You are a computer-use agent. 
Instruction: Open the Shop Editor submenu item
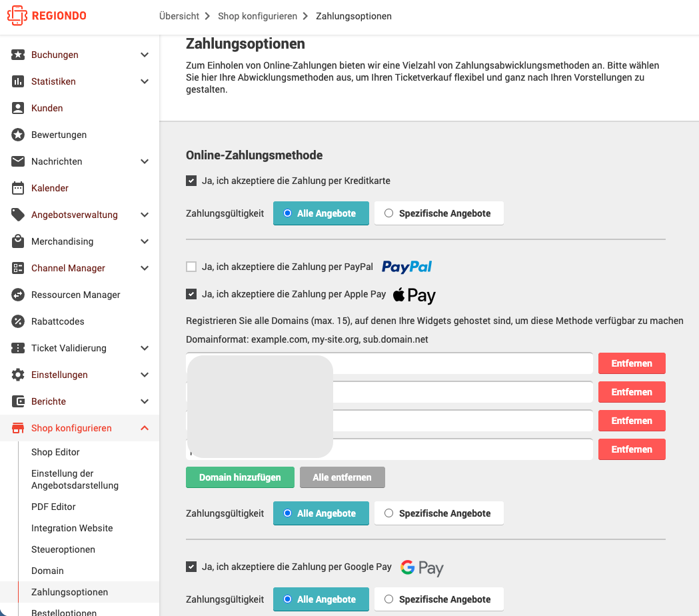pos(55,452)
